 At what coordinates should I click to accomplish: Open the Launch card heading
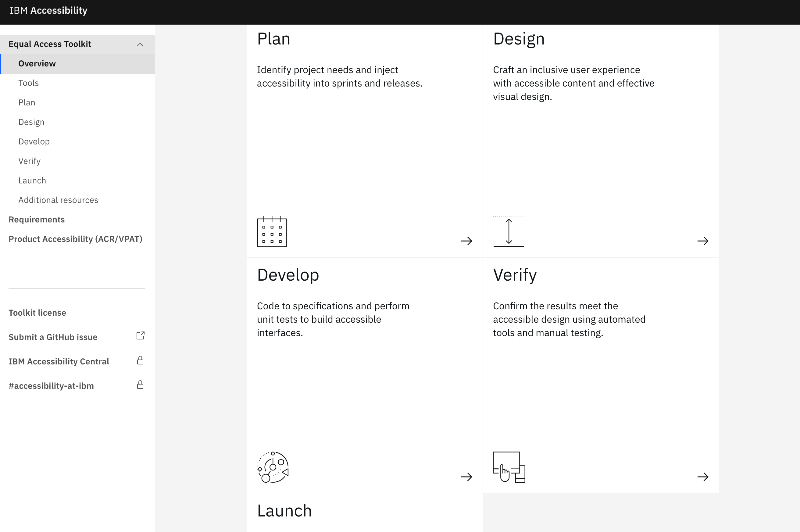tap(284, 511)
